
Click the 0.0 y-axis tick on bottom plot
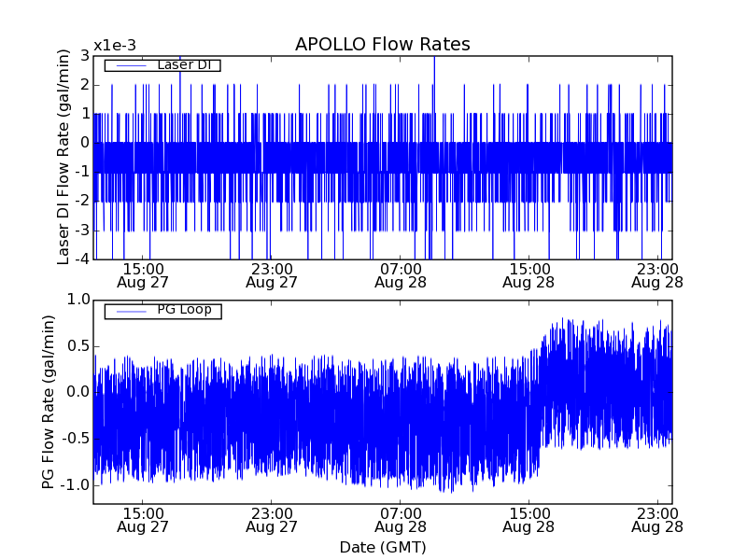click(78, 392)
